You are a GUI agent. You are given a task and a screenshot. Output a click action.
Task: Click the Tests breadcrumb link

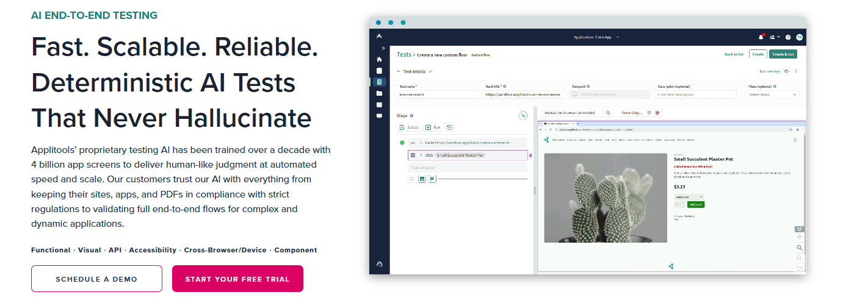[403, 54]
